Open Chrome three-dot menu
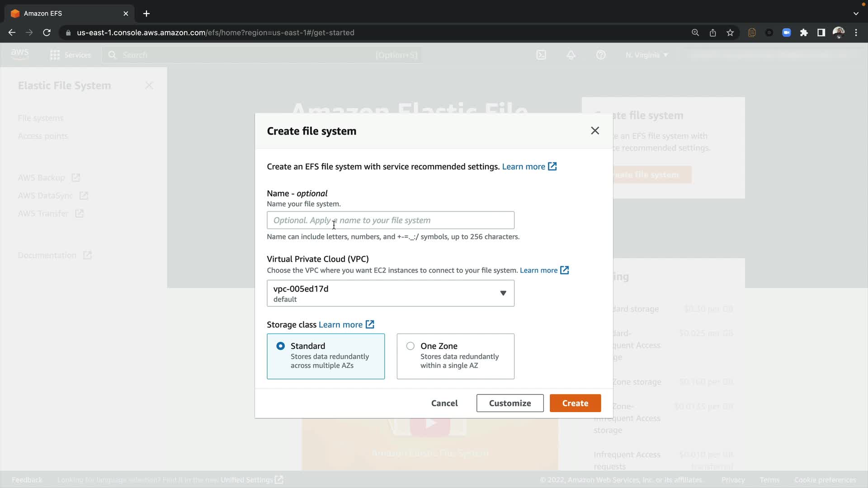868x488 pixels. [856, 33]
